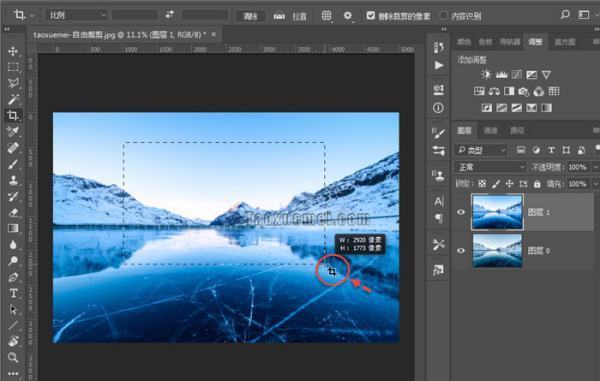The width and height of the screenshot is (600, 381).
Task: Toggle lock position (cross arrows)
Action: coord(509,184)
